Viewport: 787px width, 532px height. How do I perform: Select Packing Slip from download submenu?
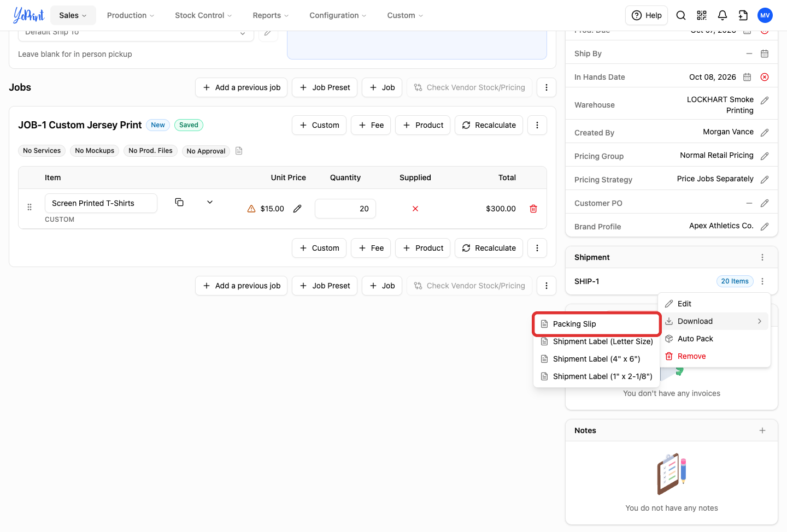(x=597, y=324)
